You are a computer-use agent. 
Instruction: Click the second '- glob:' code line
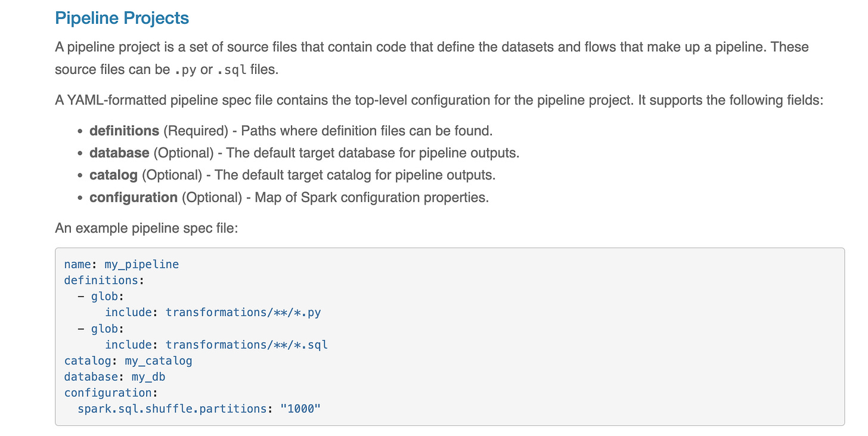coord(101,329)
